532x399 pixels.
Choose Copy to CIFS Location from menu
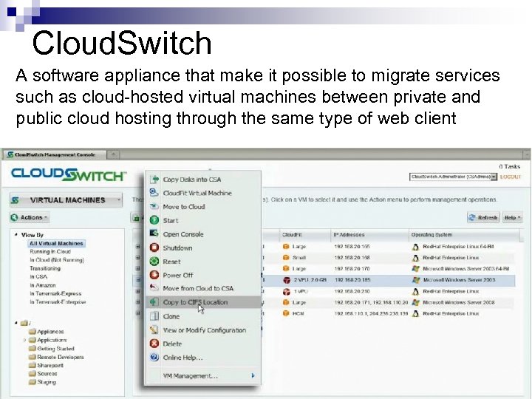tap(203, 302)
